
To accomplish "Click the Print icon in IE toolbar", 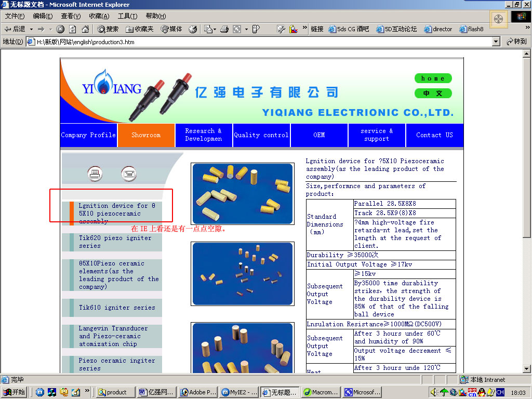I will [x=224, y=29].
